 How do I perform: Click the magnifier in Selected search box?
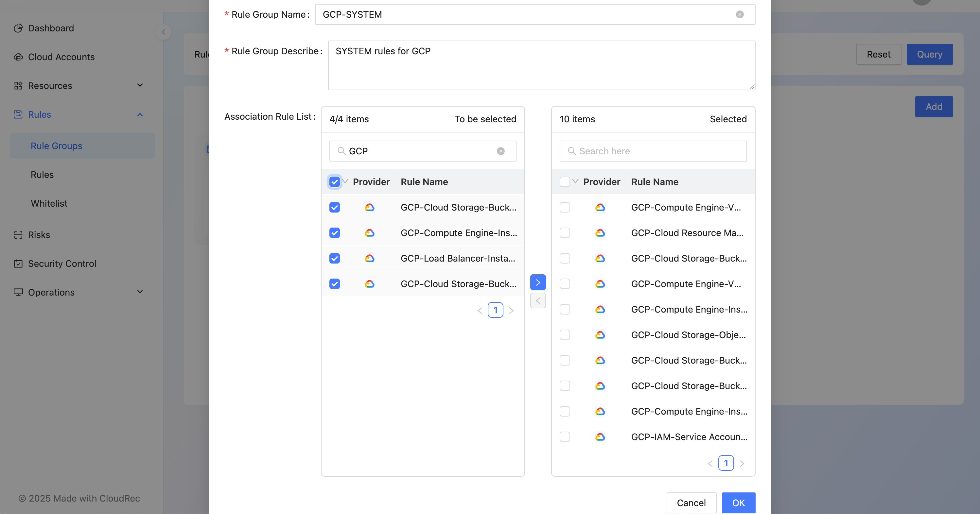[571, 151]
